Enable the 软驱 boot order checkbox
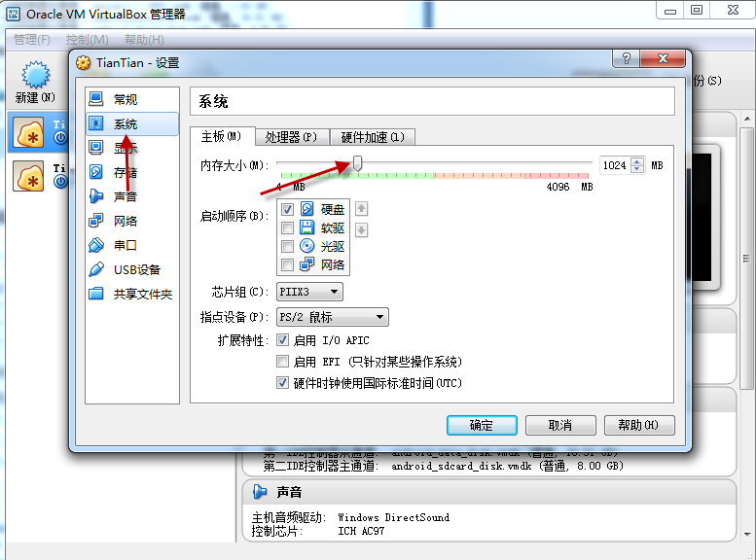Viewport: 756px width, 560px height. (287, 227)
